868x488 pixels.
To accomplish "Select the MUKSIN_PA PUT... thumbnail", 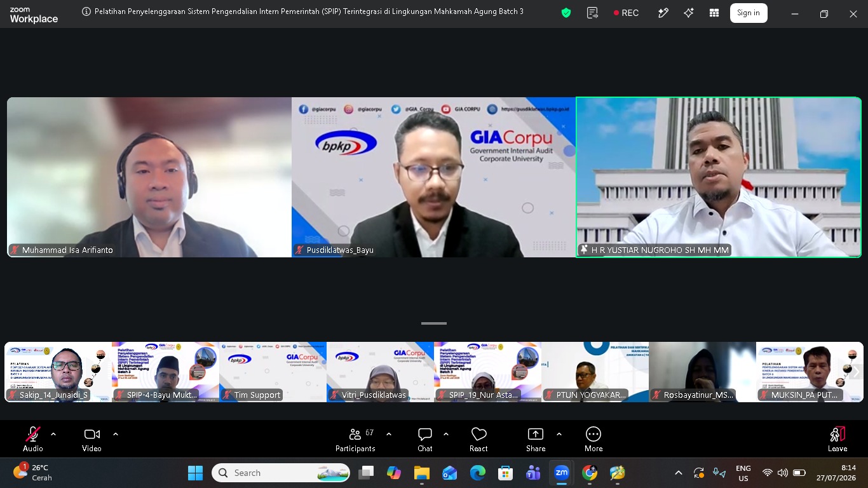I will point(810,372).
